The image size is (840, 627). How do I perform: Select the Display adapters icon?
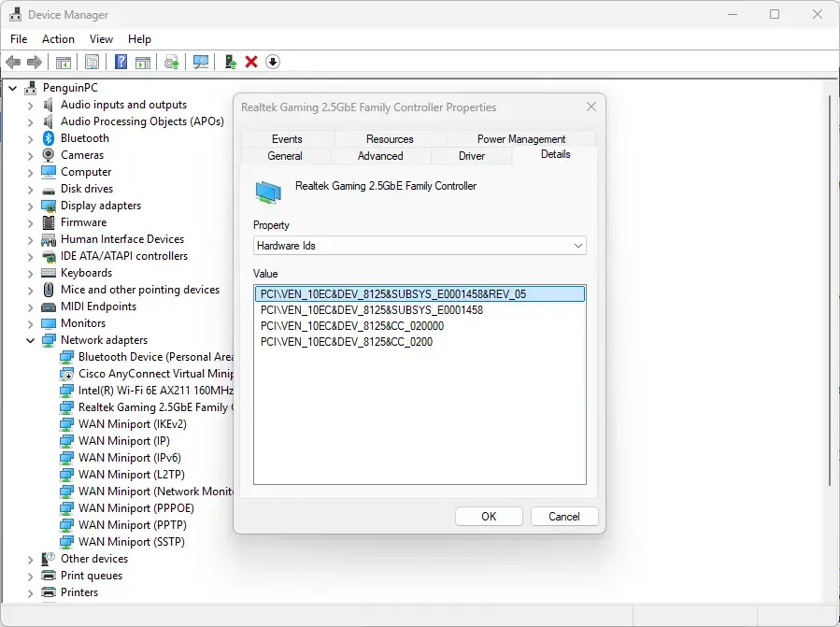pos(49,206)
